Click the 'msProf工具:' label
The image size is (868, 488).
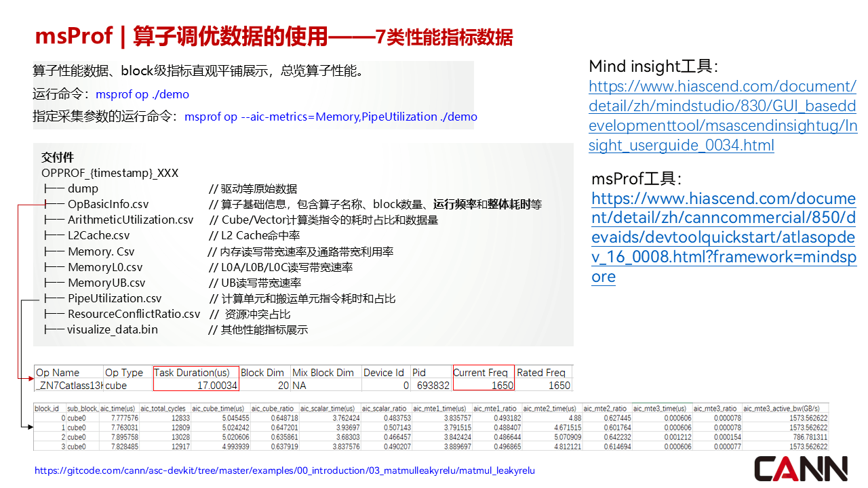[635, 178]
